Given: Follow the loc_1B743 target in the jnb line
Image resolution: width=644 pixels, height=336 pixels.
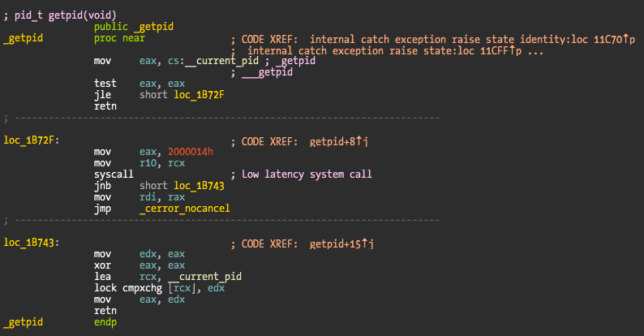Looking at the screenshot, I should tap(199, 185).
